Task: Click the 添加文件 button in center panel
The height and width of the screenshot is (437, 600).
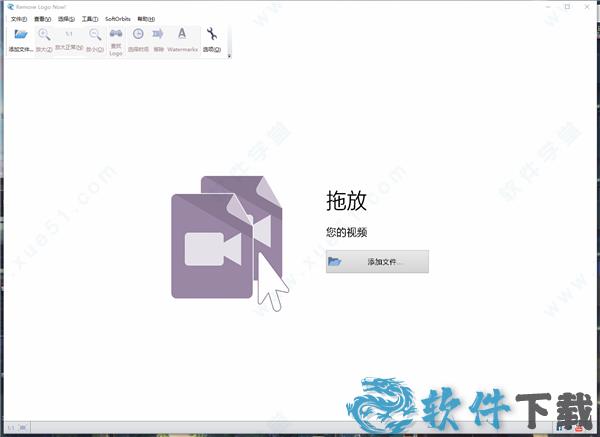Action: 377,262
